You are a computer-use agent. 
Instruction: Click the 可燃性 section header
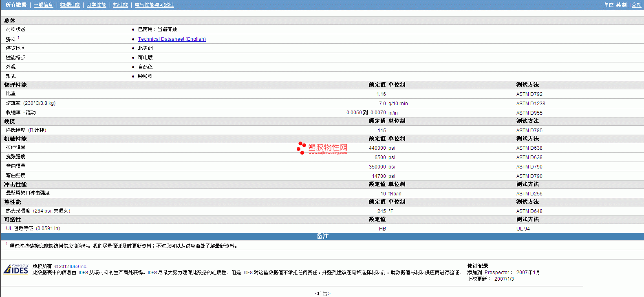[x=13, y=219]
